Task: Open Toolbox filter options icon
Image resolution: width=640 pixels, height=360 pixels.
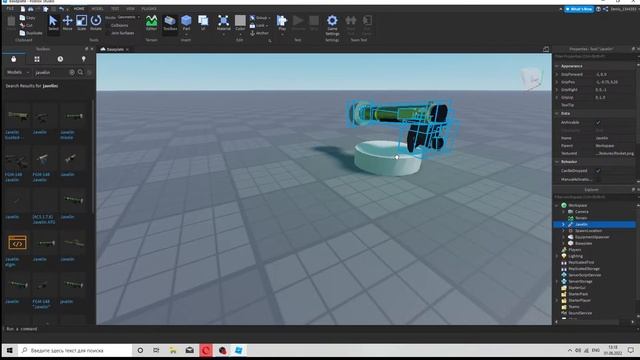Action: click(x=89, y=72)
